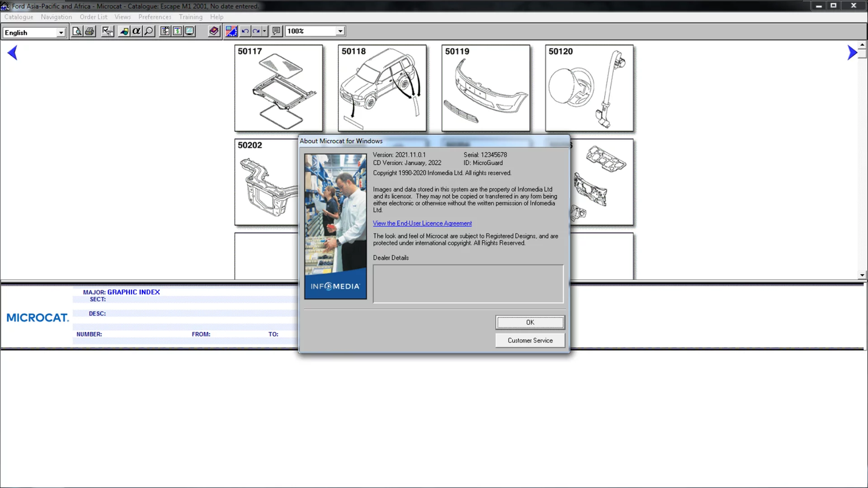Click the magnifying glass search icon
Viewport: 868px width, 488px height.
(149, 31)
